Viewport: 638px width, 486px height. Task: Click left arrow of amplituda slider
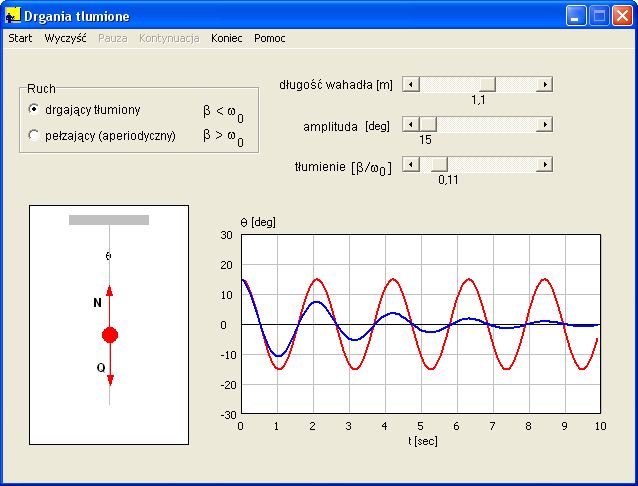coord(408,125)
